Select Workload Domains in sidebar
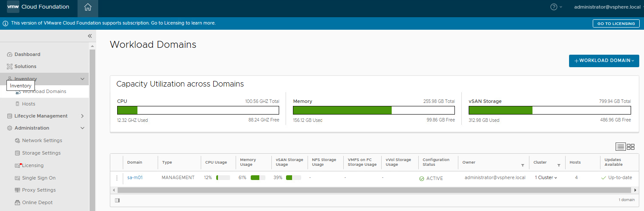Image resolution: width=644 pixels, height=211 pixels. click(44, 92)
